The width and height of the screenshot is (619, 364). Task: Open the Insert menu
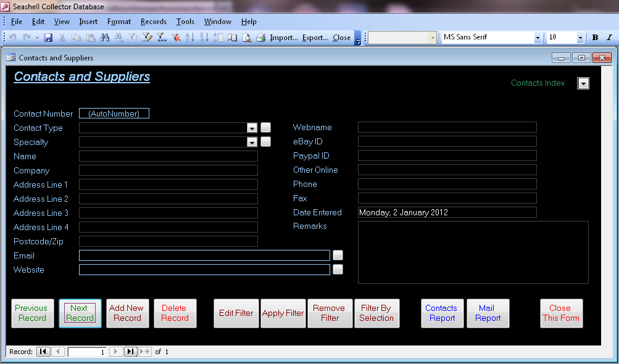tap(88, 22)
